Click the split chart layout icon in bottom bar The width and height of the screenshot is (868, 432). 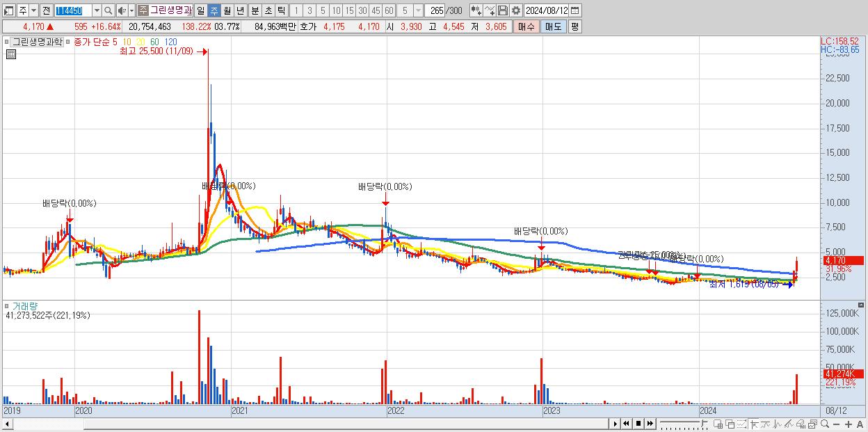[x=718, y=424]
